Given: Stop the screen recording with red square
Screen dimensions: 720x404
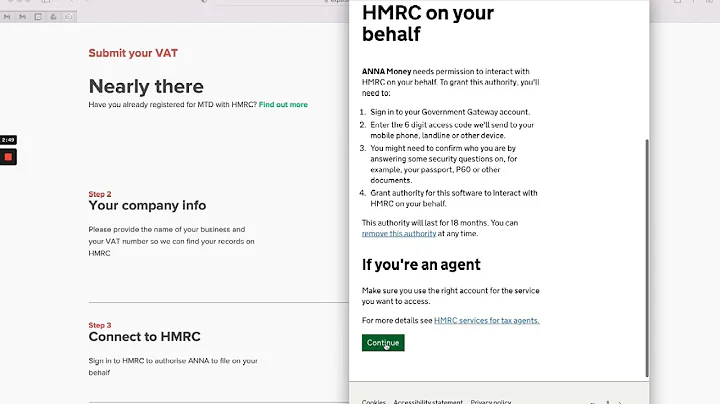Looking at the screenshot, I should pyautogui.click(x=8, y=157).
